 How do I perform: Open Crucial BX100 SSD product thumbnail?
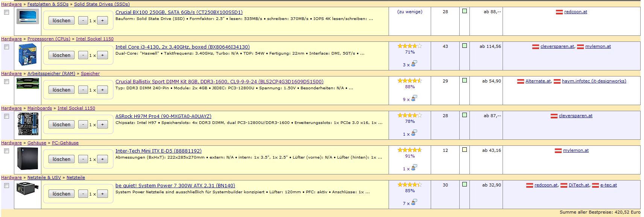[x=27, y=16]
